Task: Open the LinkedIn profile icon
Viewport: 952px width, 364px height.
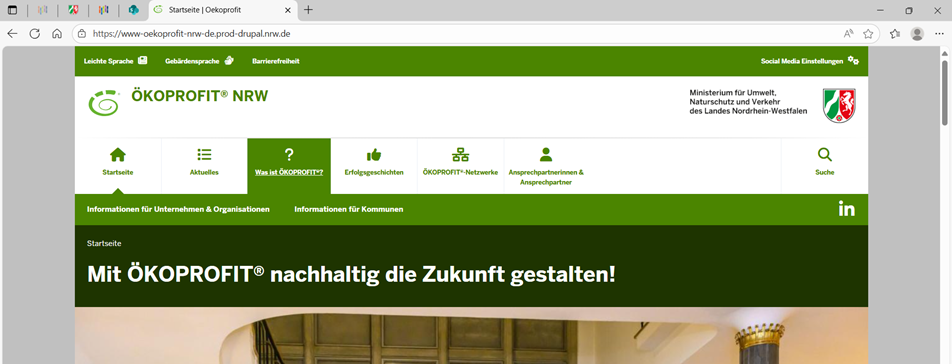Action: (846, 209)
